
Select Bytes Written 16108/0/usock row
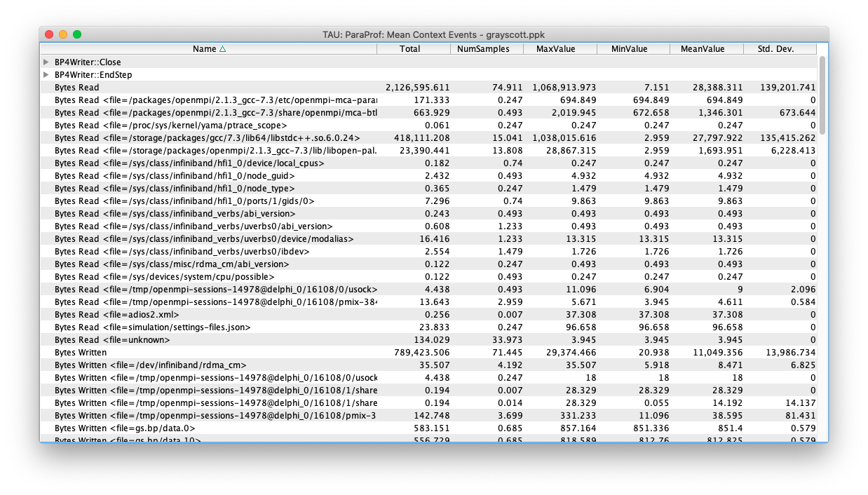pyautogui.click(x=428, y=378)
